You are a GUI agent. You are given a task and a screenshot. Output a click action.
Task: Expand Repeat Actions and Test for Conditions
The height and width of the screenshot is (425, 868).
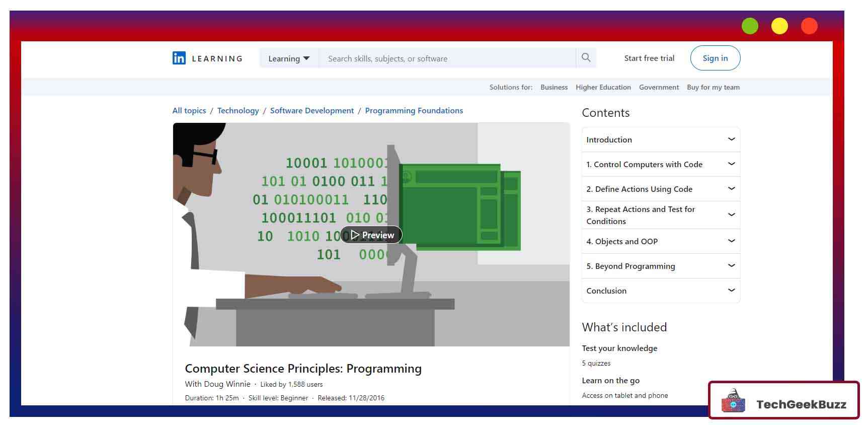point(661,215)
